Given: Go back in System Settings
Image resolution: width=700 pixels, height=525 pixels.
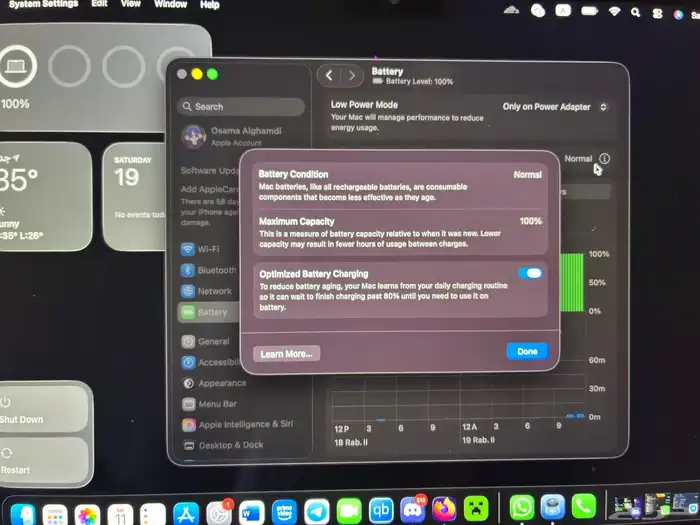Looking at the screenshot, I should point(329,75).
